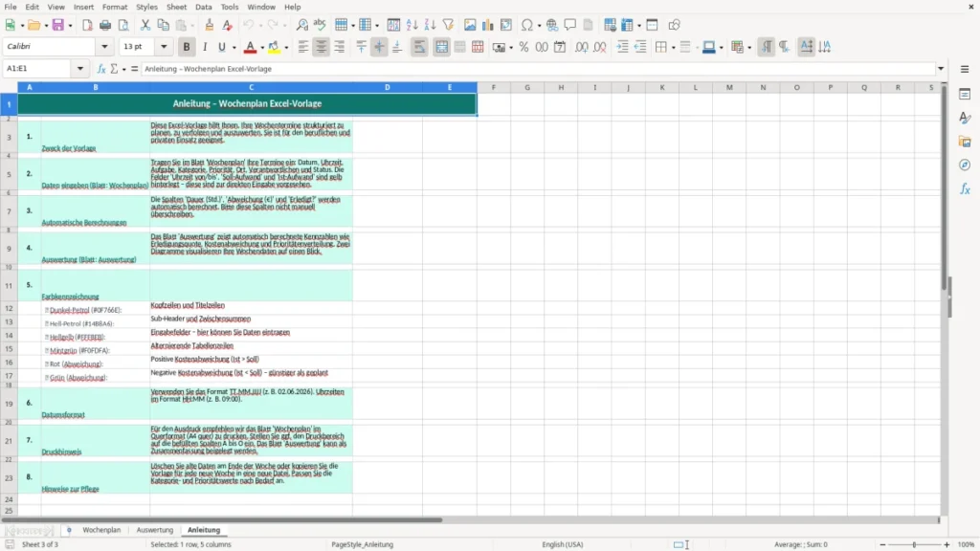Insert an image via toolbar icon
The width and height of the screenshot is (980, 551).
[x=470, y=25]
